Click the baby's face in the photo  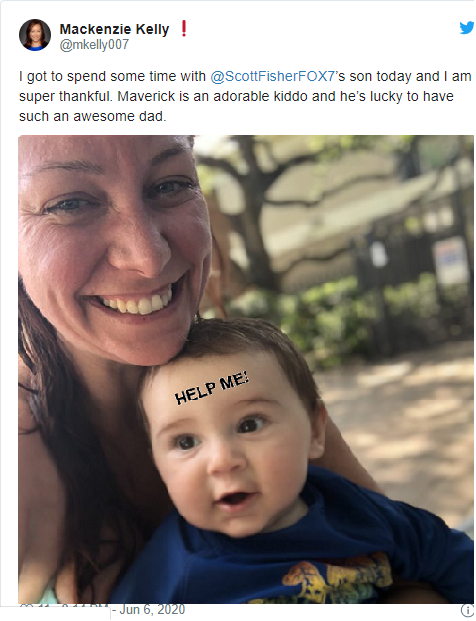(232, 444)
